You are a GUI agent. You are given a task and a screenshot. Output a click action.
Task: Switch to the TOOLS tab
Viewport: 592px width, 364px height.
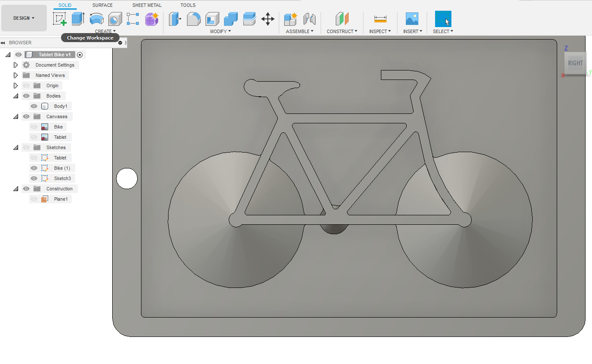click(188, 5)
